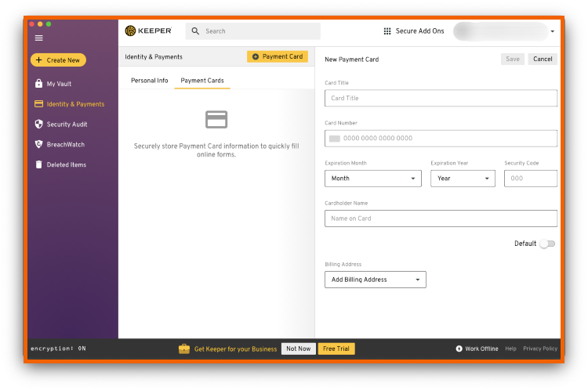Viewport: 588px width, 390px height.
Task: Click Work Offline label
Action: pos(481,348)
